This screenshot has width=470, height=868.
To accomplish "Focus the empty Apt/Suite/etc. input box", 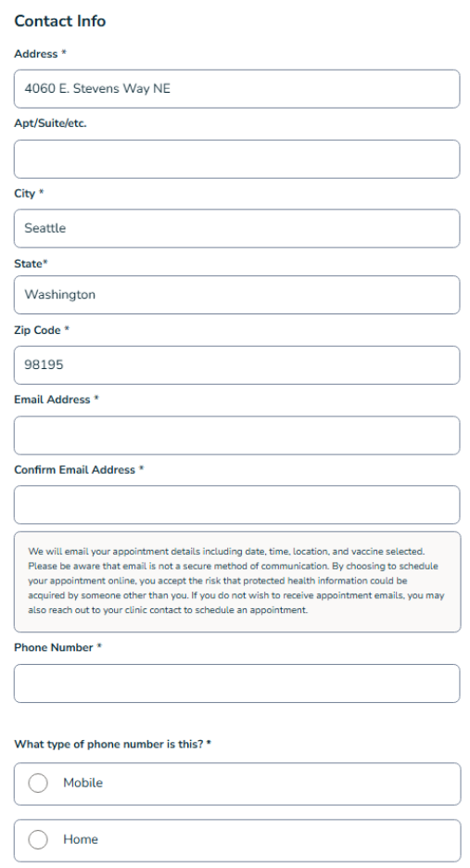I will click(x=237, y=159).
